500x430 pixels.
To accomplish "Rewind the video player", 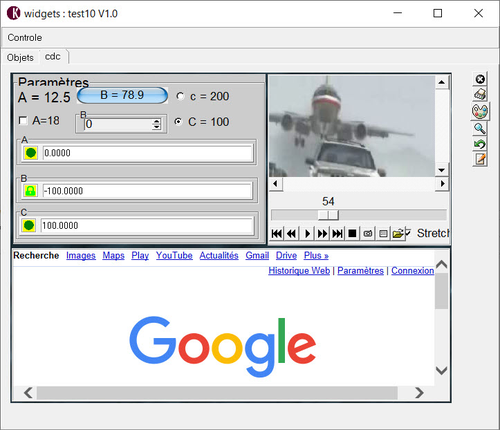I will click(x=291, y=233).
